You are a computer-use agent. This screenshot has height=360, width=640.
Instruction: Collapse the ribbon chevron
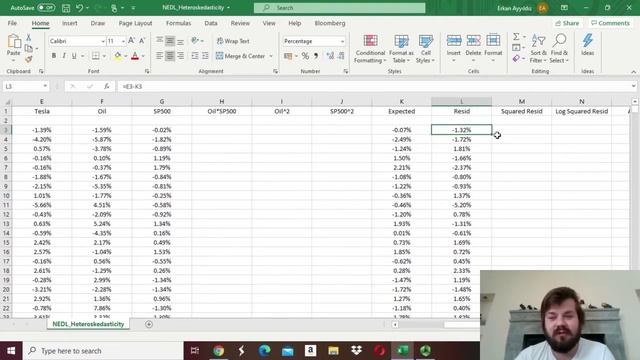coord(633,72)
